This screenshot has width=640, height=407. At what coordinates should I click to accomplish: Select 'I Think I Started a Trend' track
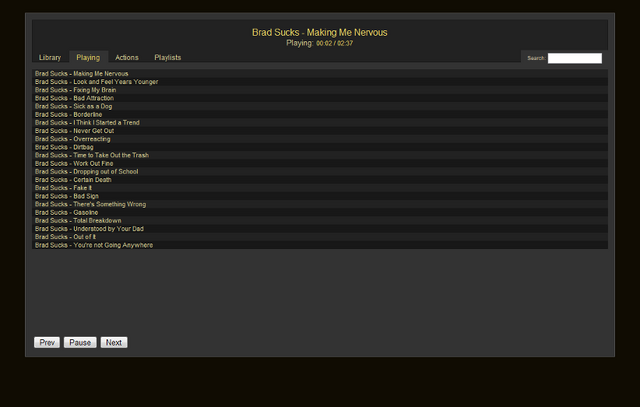(x=320, y=122)
